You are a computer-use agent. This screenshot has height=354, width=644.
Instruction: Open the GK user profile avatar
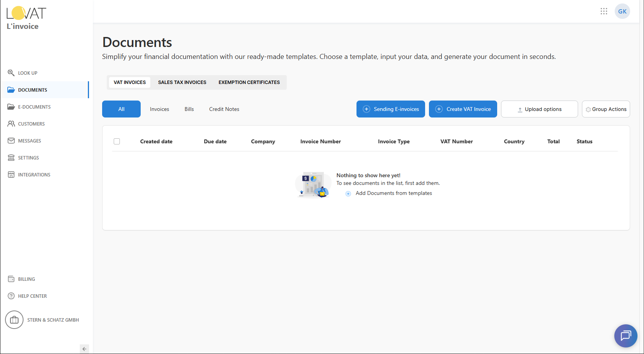622,11
